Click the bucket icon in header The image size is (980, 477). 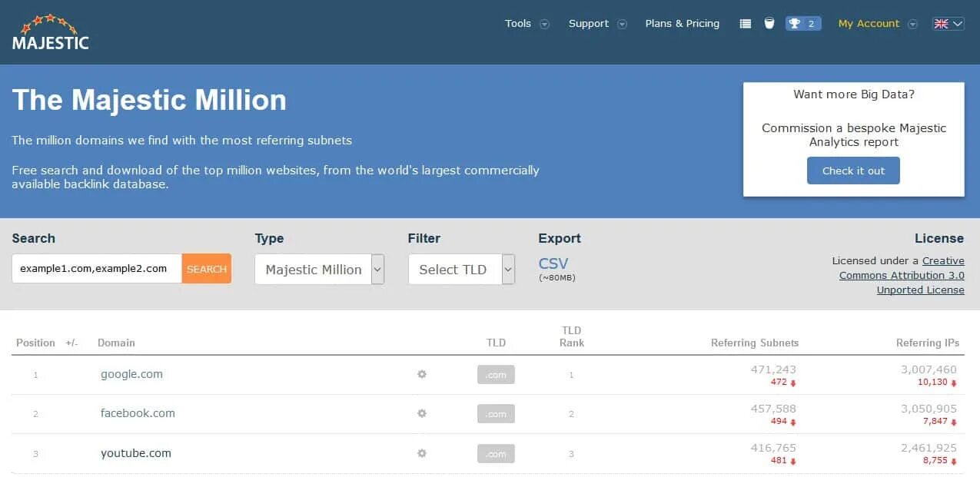[x=769, y=24]
